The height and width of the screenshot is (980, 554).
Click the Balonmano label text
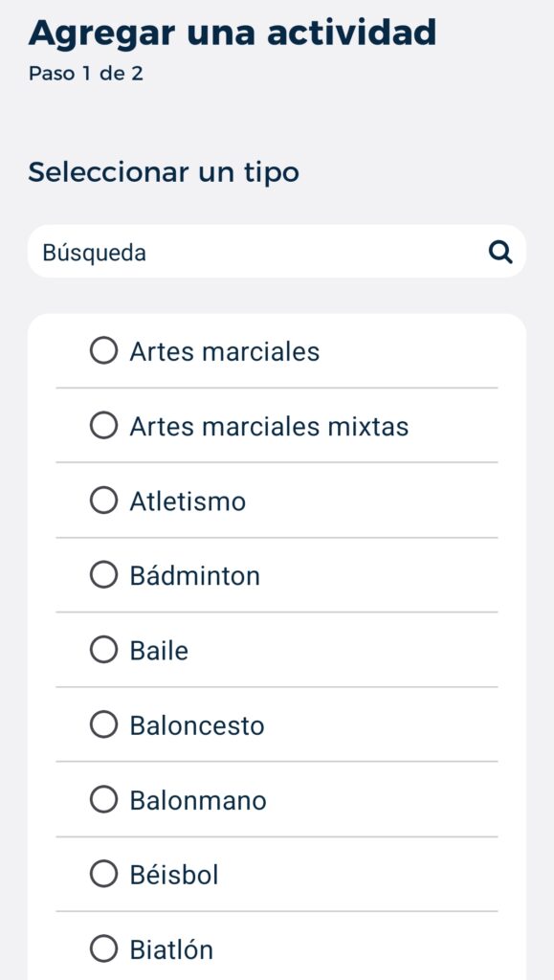point(198,801)
